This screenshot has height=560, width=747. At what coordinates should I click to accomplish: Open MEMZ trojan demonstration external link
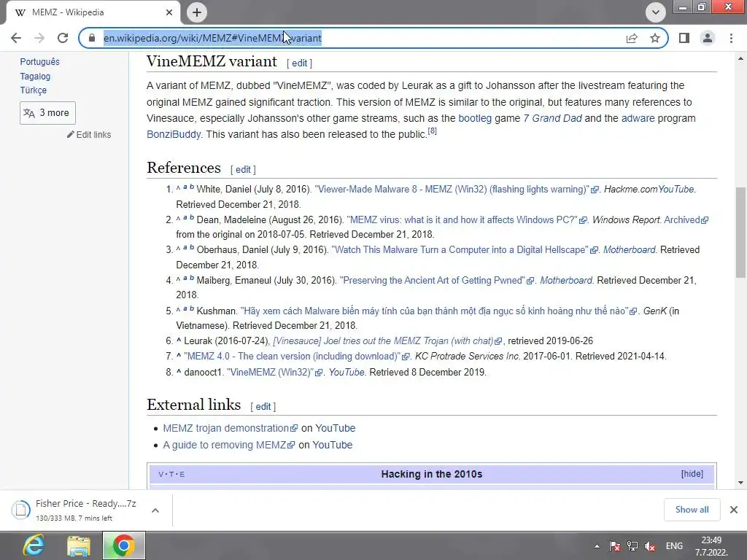tap(230, 428)
